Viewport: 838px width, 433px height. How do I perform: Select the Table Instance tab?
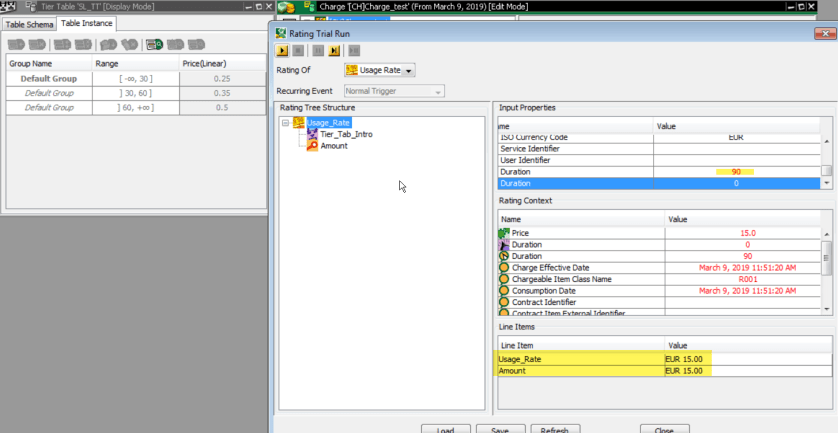click(86, 23)
